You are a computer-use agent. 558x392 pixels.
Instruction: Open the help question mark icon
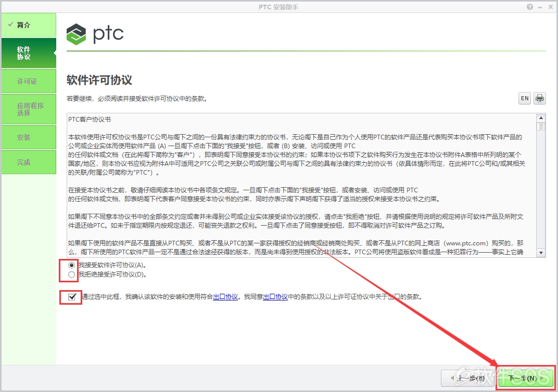pyautogui.click(x=530, y=7)
